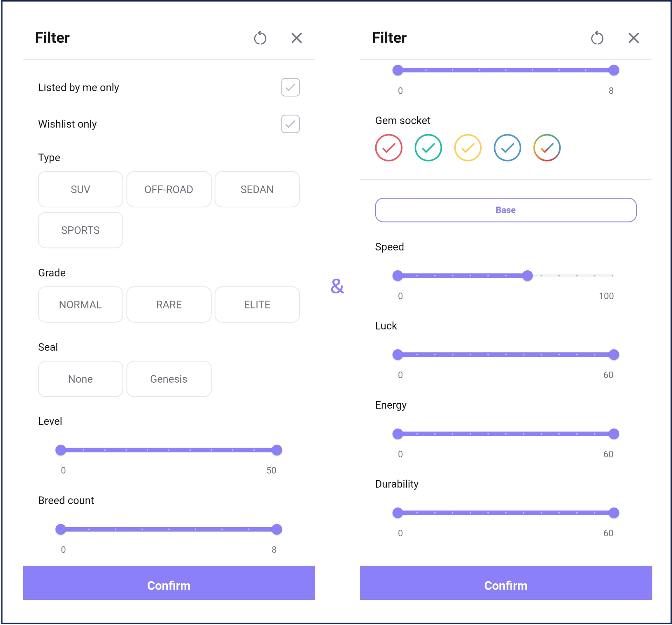672x625 pixels.
Task: Click the reset icon in right Filter panel
Action: pyautogui.click(x=597, y=38)
